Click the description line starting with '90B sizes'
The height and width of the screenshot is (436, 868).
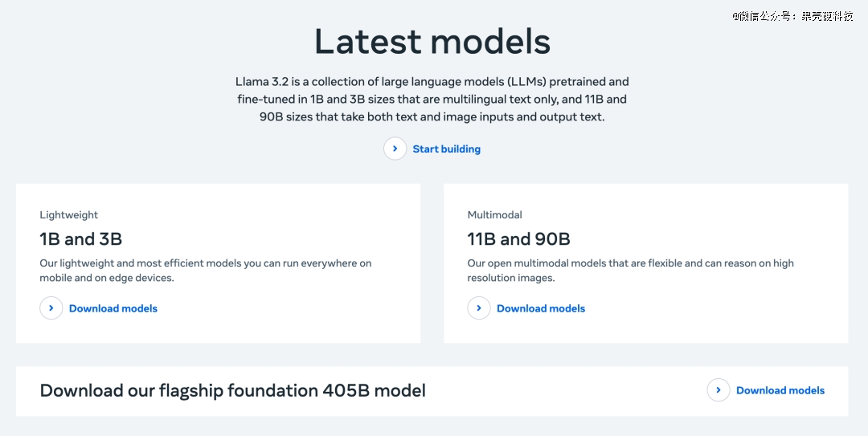[x=432, y=117]
